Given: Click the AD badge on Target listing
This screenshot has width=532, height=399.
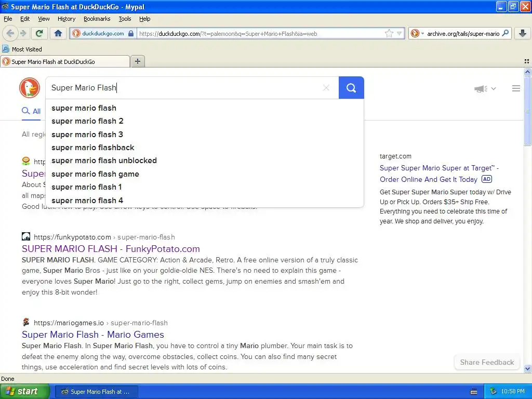Looking at the screenshot, I should tap(487, 179).
